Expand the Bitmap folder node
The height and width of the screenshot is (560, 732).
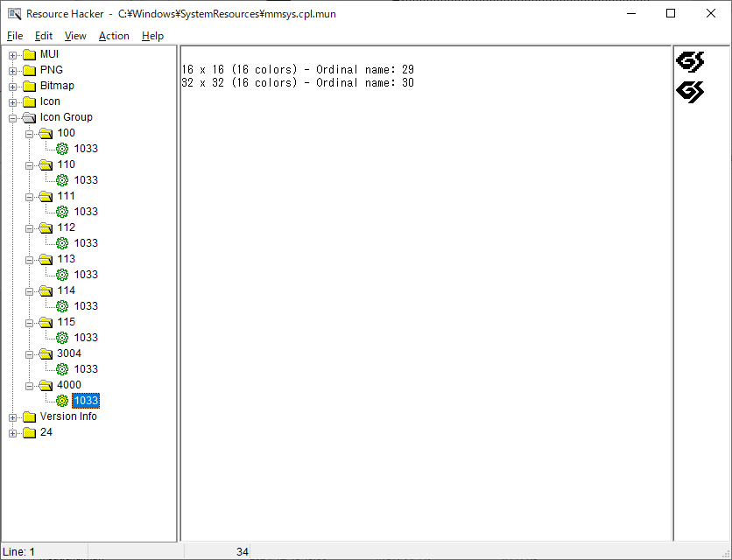[x=12, y=87]
